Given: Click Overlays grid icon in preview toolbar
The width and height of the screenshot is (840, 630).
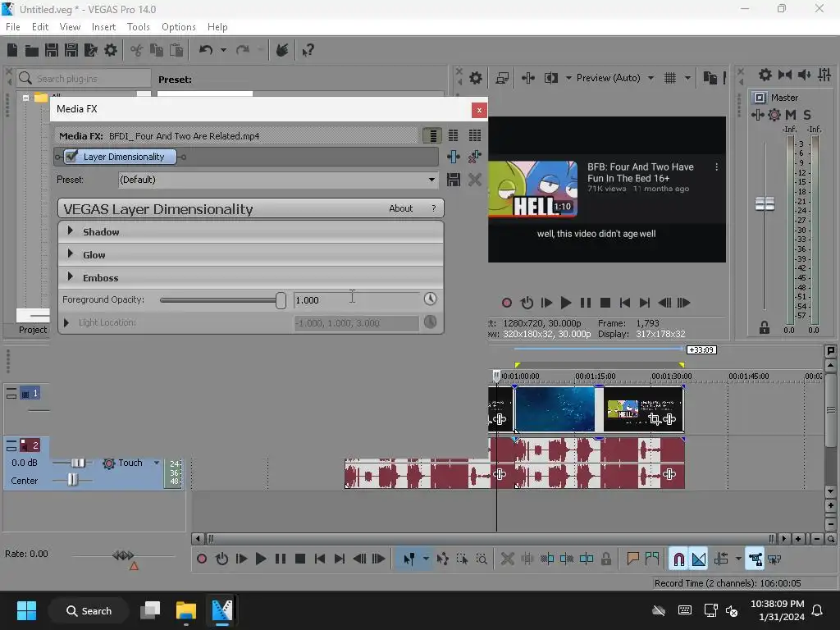Looking at the screenshot, I should pos(670,78).
